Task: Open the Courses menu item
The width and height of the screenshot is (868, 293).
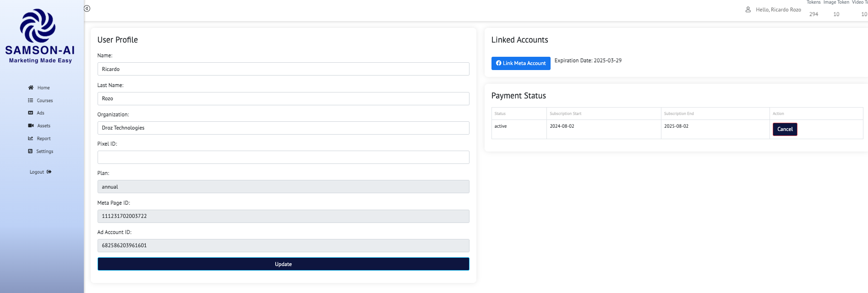Action: click(44, 100)
